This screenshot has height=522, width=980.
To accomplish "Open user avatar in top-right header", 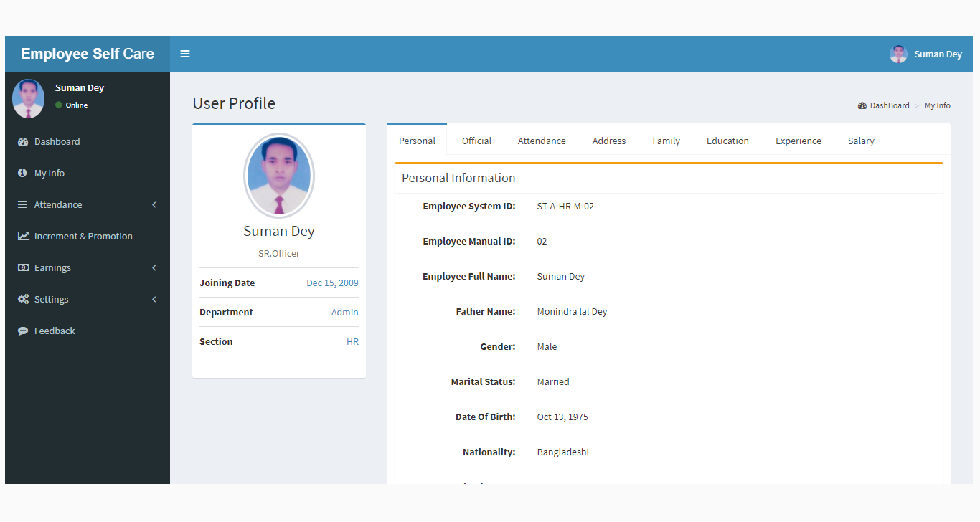I will [x=898, y=54].
